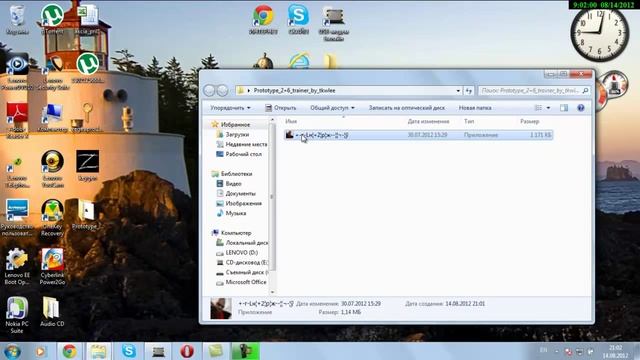The width and height of the screenshot is (640, 360).
Task: Click the Новая папка button
Action: [475, 108]
